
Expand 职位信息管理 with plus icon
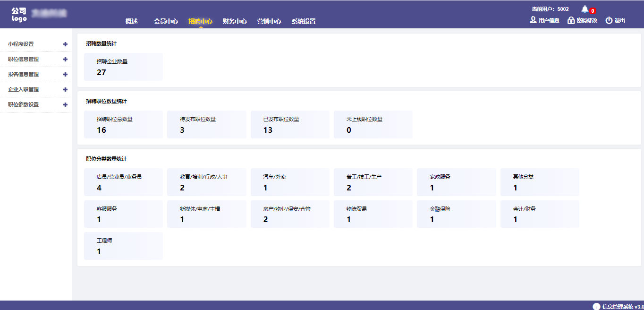[65, 60]
